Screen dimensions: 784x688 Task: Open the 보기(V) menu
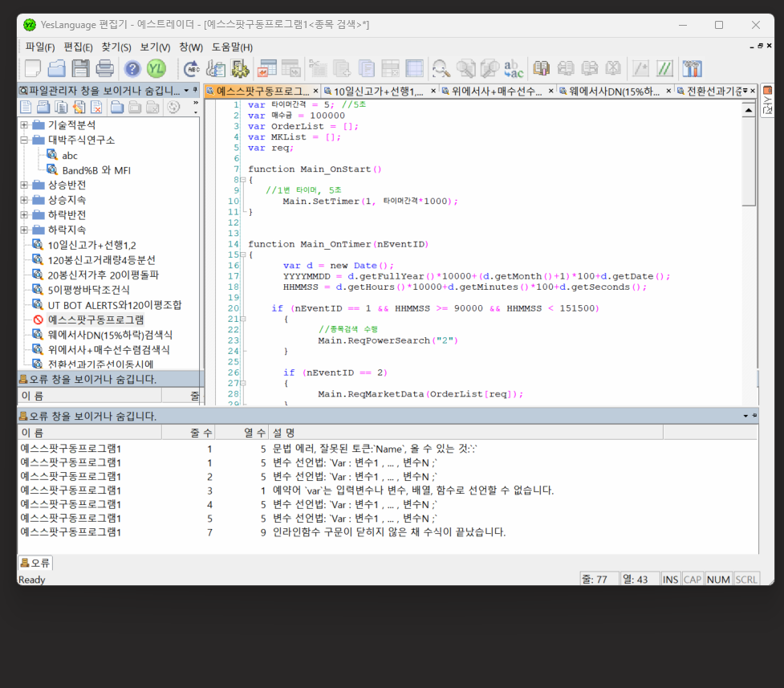point(155,47)
